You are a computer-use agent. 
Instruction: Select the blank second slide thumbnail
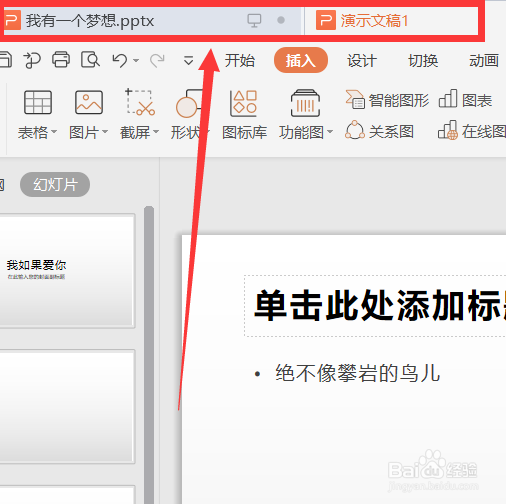[67, 407]
